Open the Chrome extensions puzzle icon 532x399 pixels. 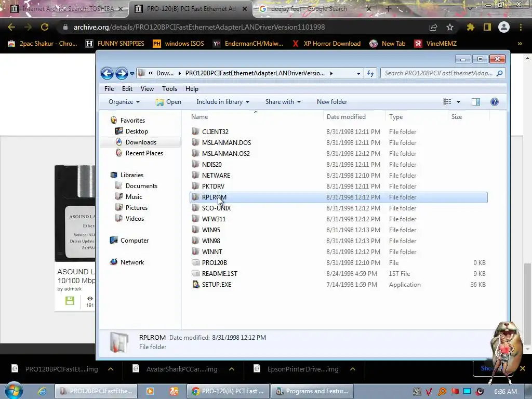point(470,27)
